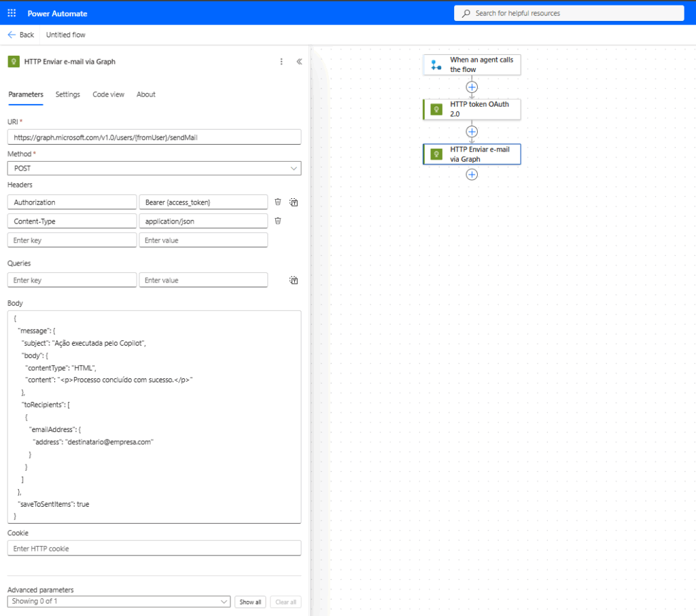Insert dynamic content for Headers
The image size is (696, 616).
(293, 202)
